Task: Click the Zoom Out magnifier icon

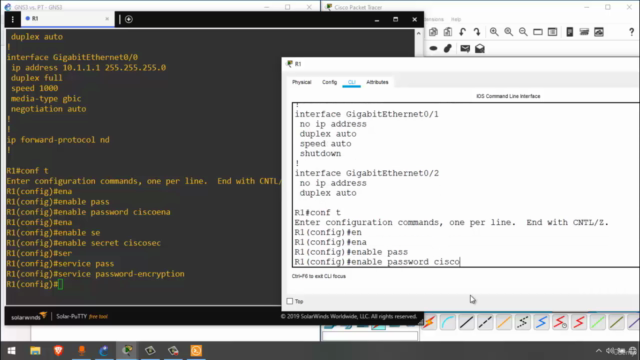Action: (523, 32)
